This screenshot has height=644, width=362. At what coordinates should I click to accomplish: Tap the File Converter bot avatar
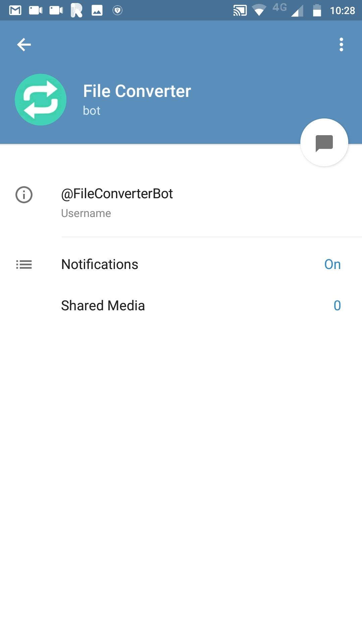(x=41, y=100)
